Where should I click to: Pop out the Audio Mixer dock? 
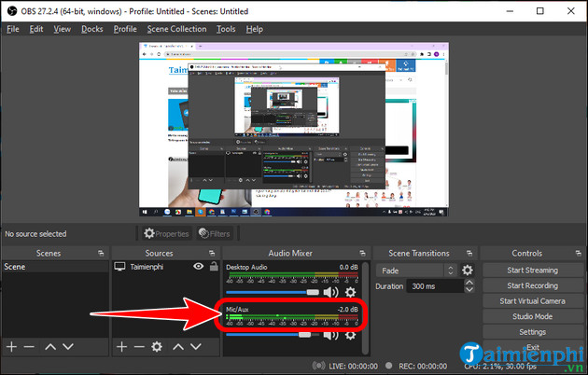(x=362, y=253)
